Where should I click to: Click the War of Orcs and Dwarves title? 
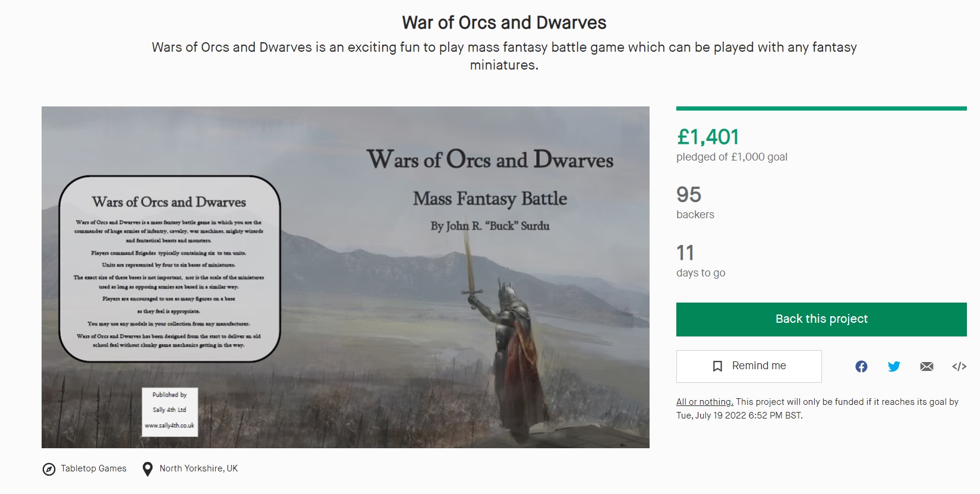pos(503,23)
